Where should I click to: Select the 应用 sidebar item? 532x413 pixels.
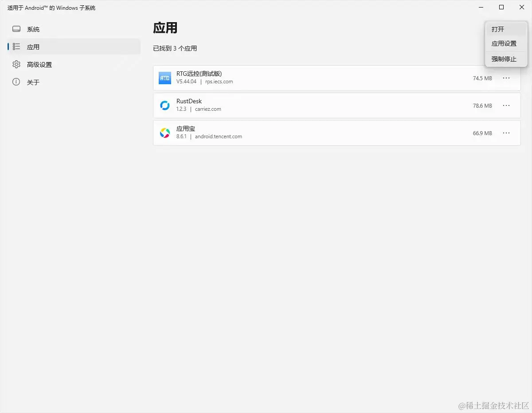click(x=74, y=47)
